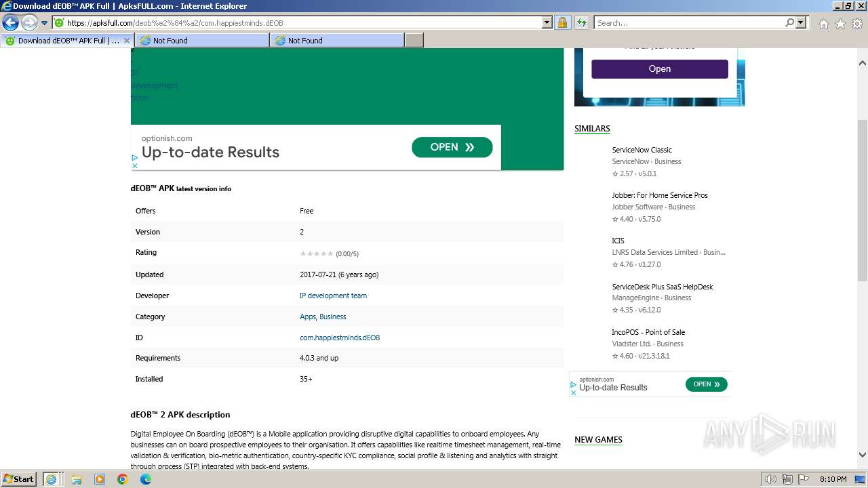Open ICIS similar app entry
This screenshot has width=868, height=488.
click(618, 241)
